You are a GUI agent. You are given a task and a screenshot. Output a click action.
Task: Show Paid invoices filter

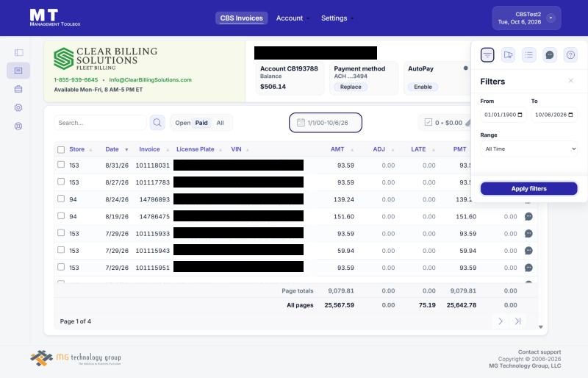(x=201, y=123)
